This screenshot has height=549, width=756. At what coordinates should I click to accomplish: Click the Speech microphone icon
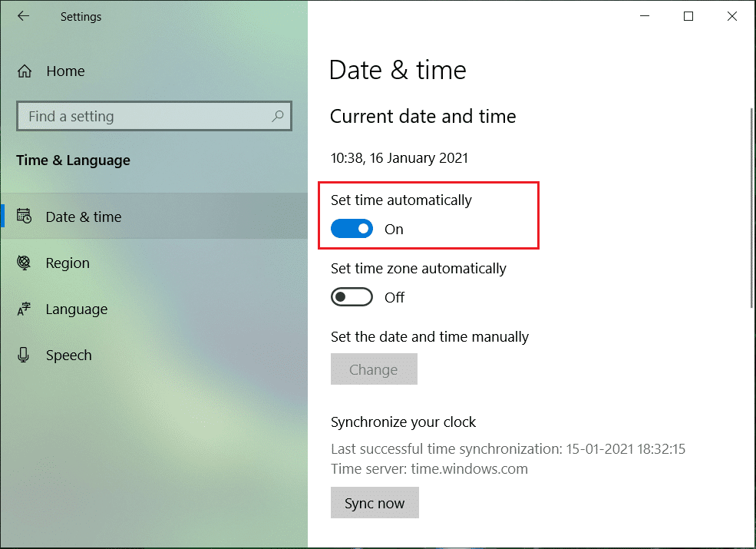point(24,356)
